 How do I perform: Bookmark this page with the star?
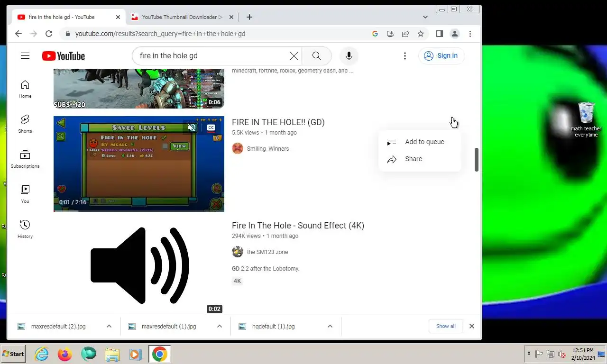421,34
